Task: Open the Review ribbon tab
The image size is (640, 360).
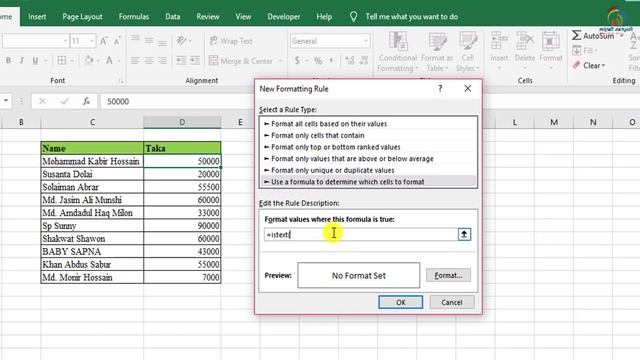Action: tap(208, 17)
